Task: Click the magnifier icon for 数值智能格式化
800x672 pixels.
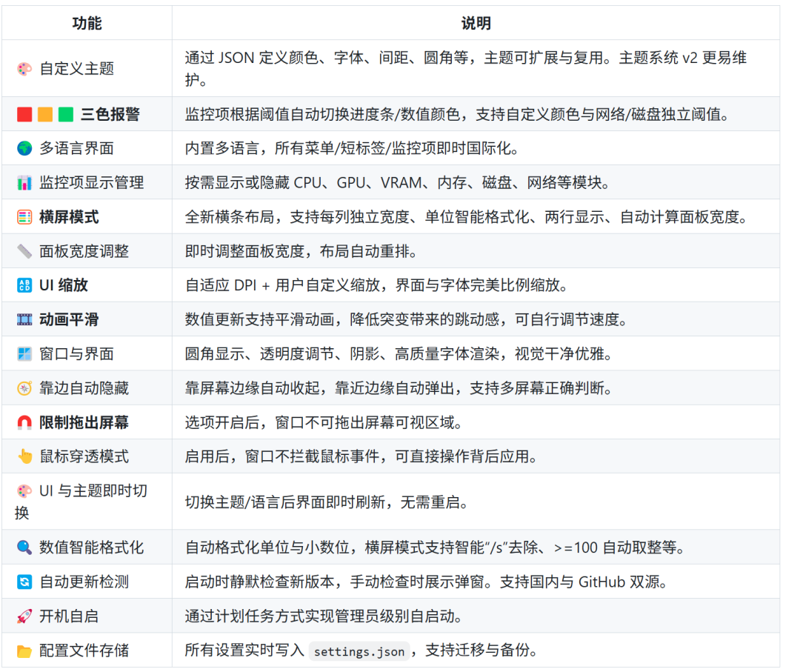Action: (24, 548)
